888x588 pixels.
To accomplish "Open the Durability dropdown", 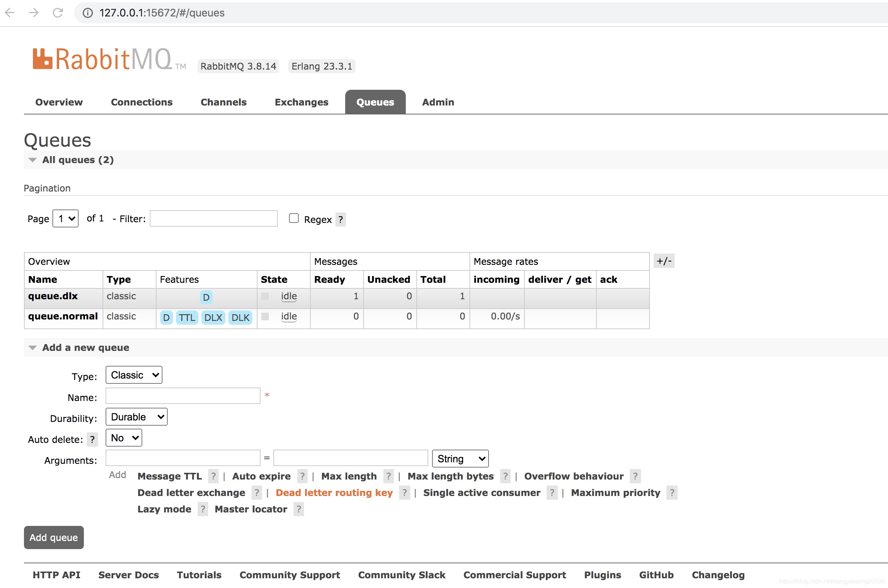I will [137, 417].
